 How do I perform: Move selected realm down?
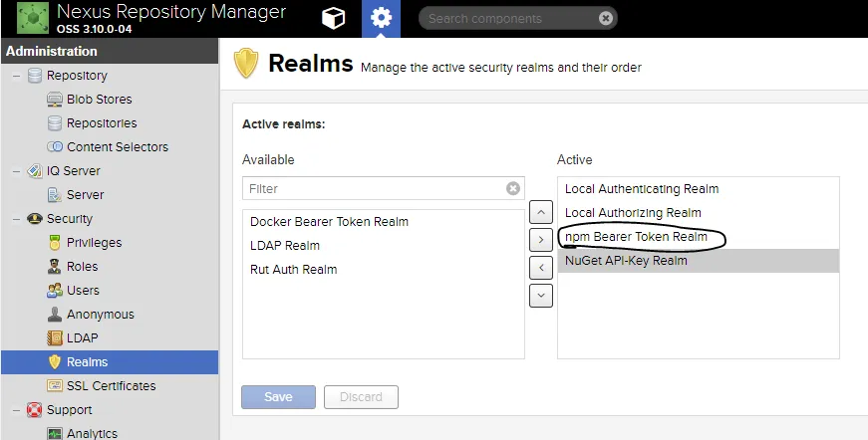(541, 296)
